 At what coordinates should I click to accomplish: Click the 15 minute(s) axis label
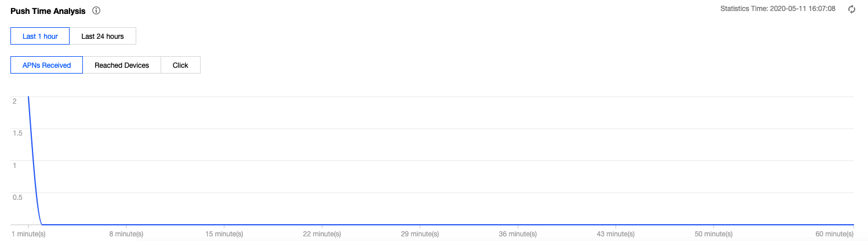coord(224,233)
